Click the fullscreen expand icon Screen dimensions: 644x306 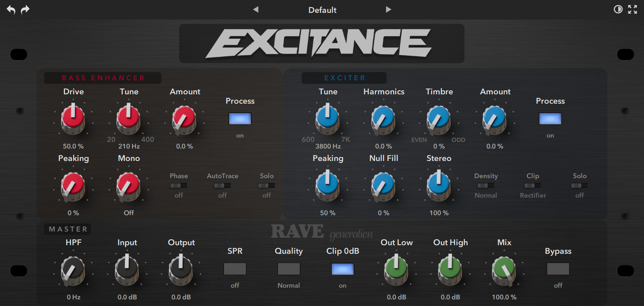click(x=632, y=9)
